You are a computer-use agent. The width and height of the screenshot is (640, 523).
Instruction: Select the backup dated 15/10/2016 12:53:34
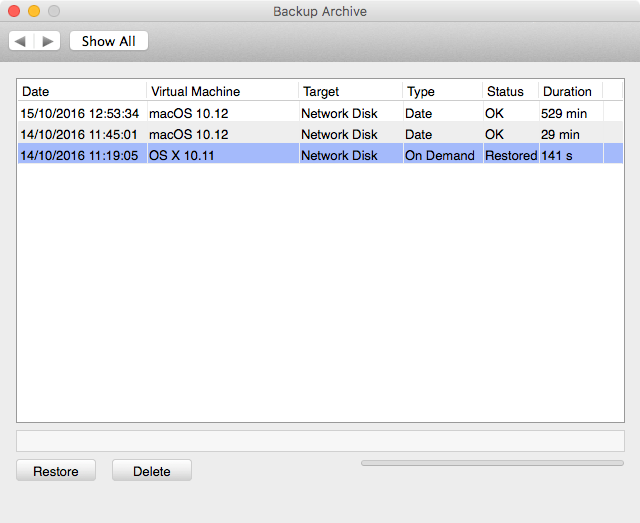[x=320, y=113]
